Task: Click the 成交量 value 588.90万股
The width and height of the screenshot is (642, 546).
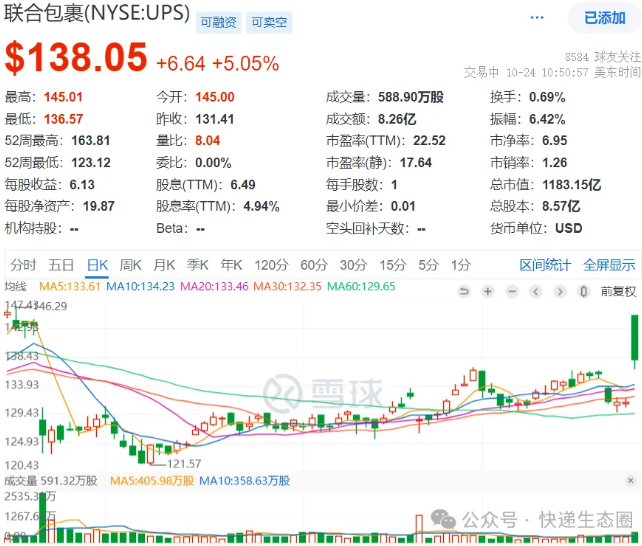Action: (x=411, y=97)
